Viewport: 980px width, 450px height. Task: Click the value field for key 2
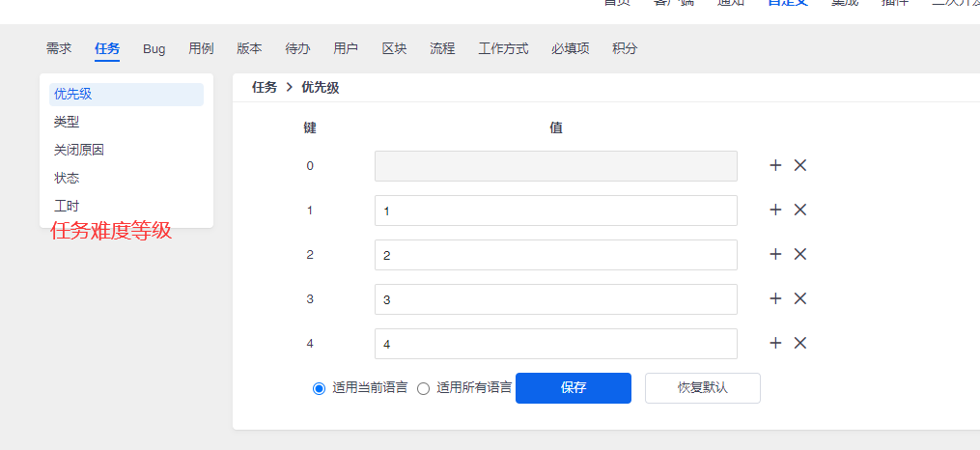[555, 255]
